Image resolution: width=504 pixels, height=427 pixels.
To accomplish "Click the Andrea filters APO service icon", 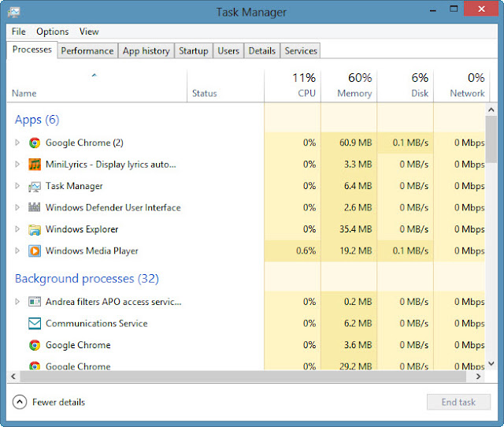I will (x=35, y=302).
